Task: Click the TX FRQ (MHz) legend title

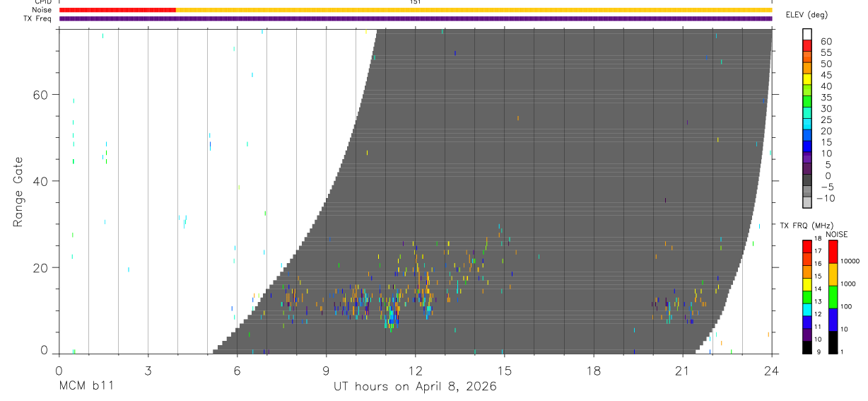Action: click(805, 226)
